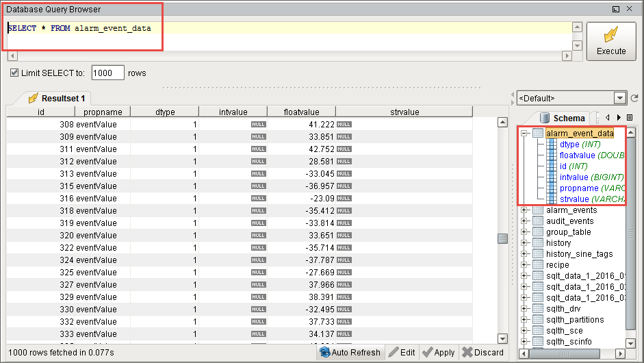Click the Execute lightning bolt button

[610, 41]
